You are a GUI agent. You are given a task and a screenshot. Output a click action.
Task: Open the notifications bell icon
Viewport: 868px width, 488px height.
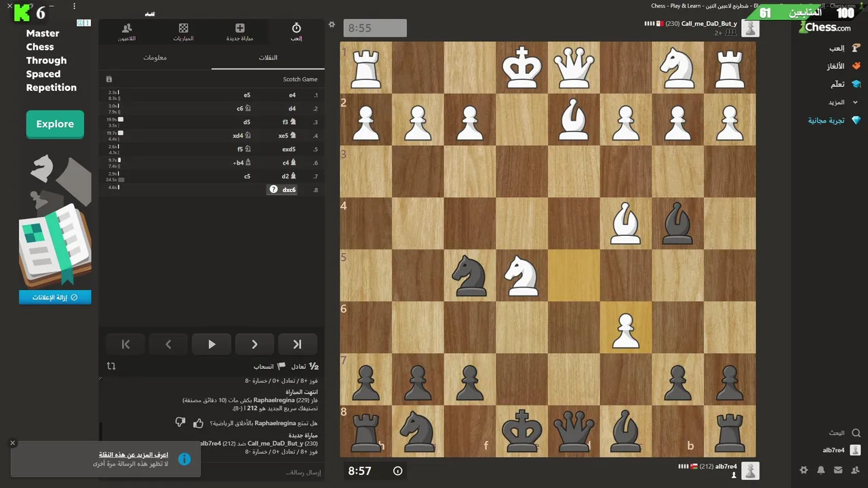821,470
